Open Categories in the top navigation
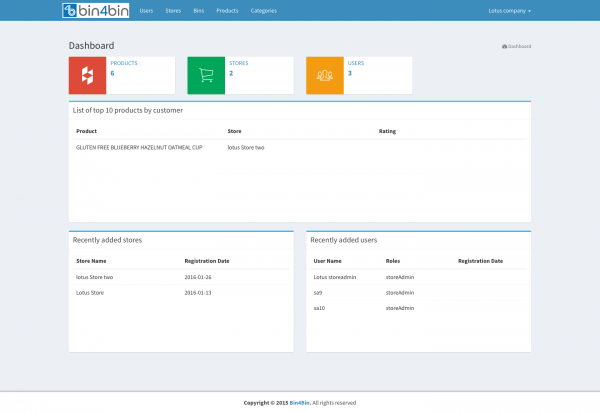Viewport: 600px width, 413px height. tap(264, 10)
